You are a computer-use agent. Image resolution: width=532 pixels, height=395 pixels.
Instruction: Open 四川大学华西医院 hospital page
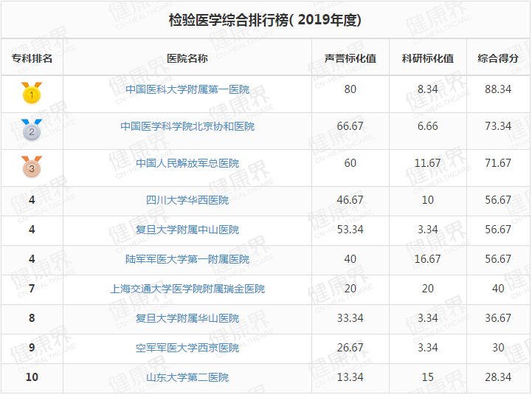187,200
